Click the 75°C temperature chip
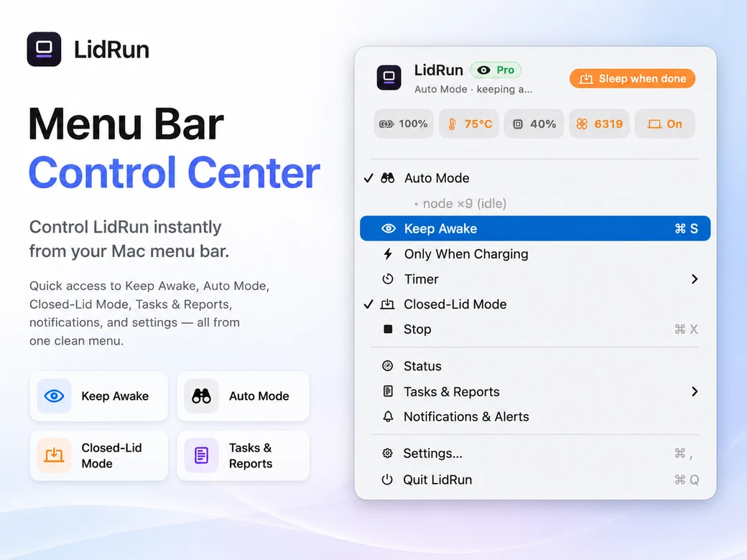Screen dimensions: 747x560 (x=469, y=123)
